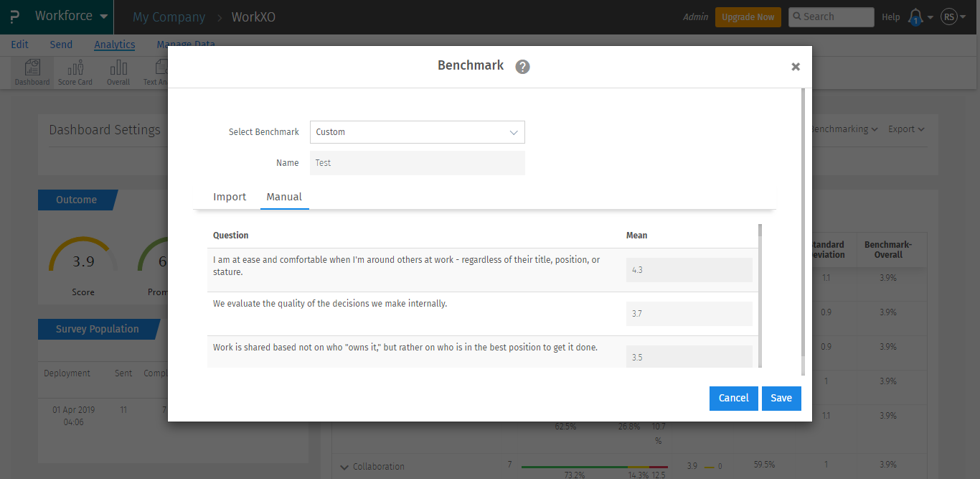Click the QuestionPro logo icon

14,17
